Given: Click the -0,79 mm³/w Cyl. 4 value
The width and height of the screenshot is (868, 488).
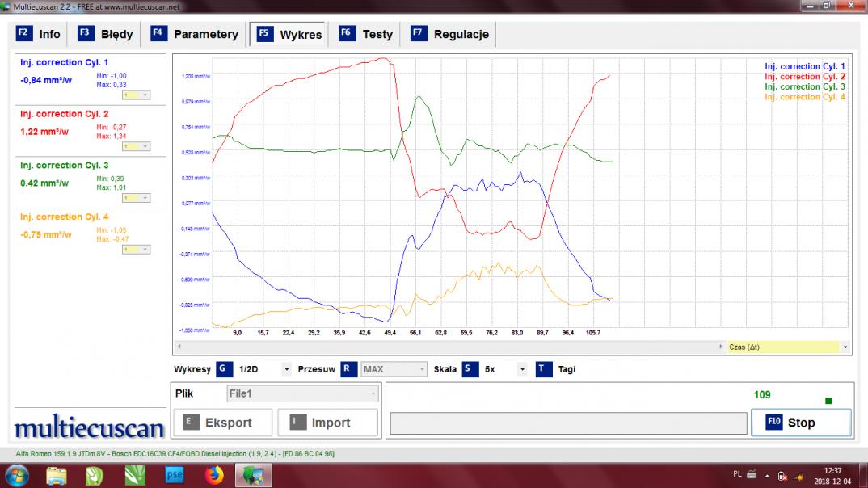Looking at the screenshot, I should 46,234.
